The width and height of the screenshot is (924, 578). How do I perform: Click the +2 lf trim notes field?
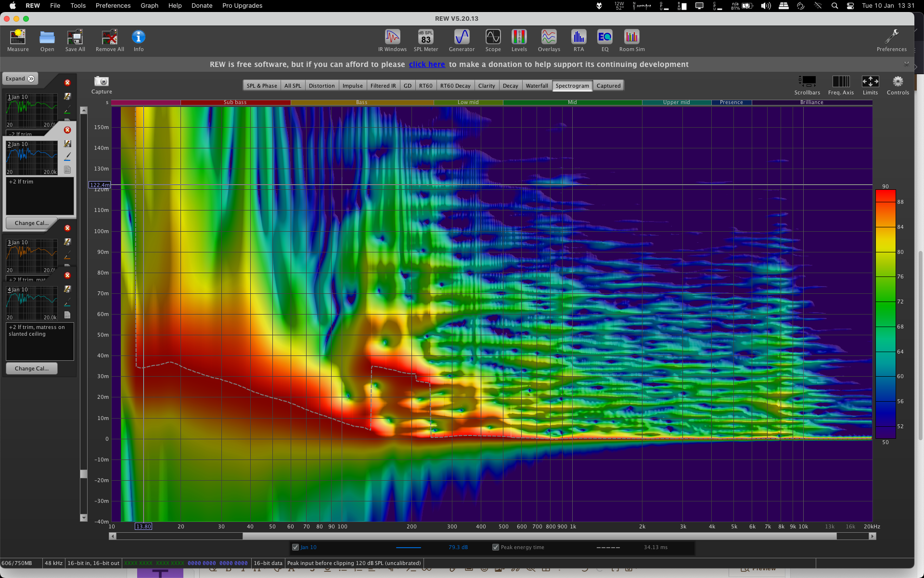point(40,196)
